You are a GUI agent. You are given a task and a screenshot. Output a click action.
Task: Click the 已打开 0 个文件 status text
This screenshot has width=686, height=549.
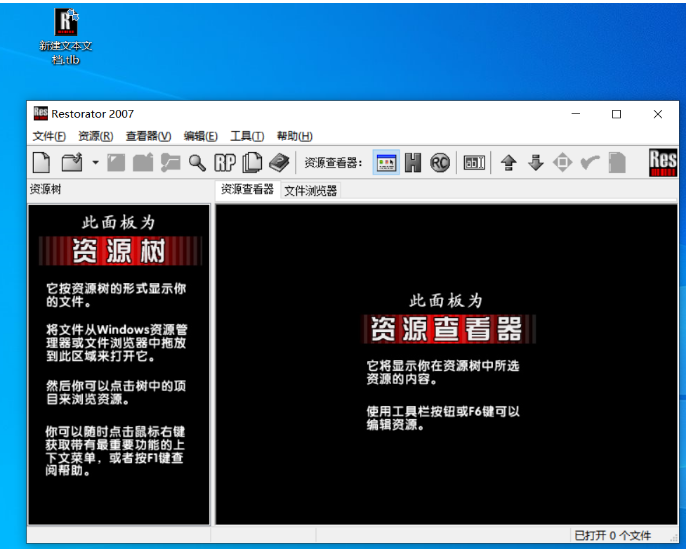tap(612, 535)
